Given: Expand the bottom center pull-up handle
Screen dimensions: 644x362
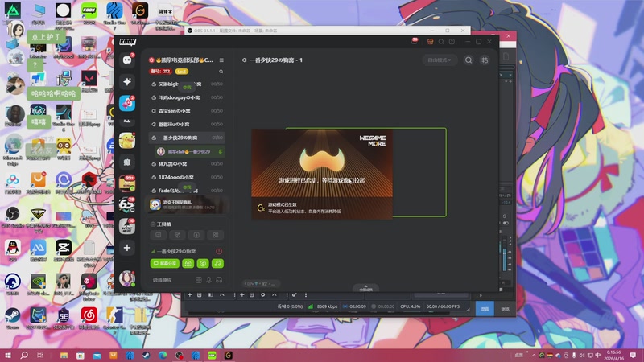Looking at the screenshot, I should [365, 288].
